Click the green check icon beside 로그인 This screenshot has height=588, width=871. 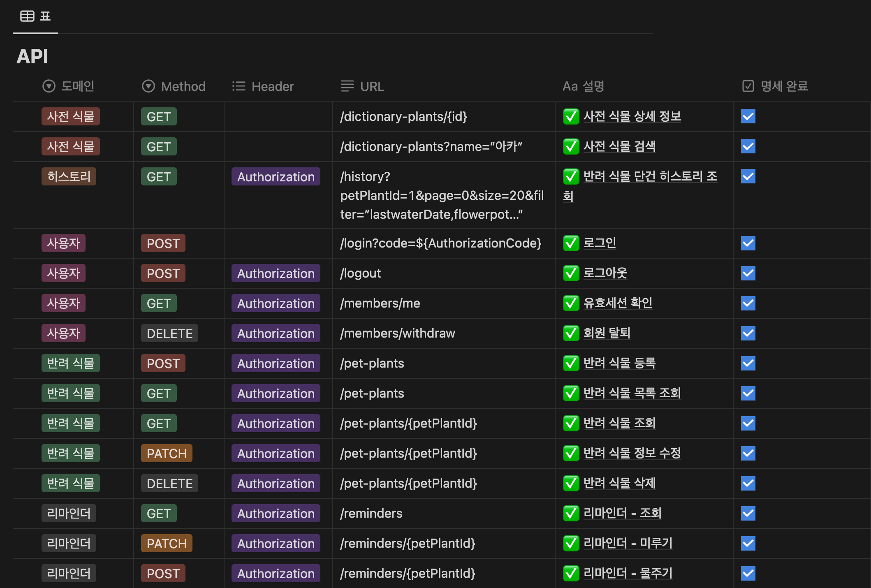coord(571,243)
